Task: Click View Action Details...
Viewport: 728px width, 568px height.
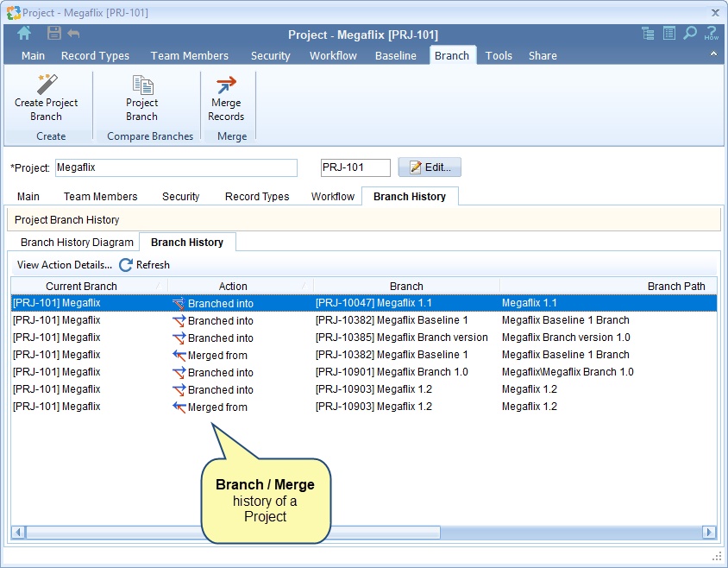Action: [x=65, y=265]
